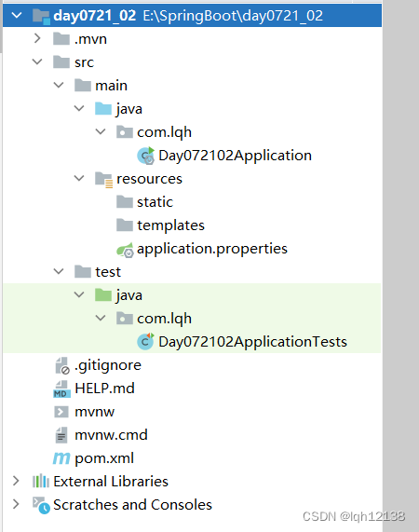The width and height of the screenshot is (419, 532).
Task: Select the test folder name
Action: coord(108,272)
